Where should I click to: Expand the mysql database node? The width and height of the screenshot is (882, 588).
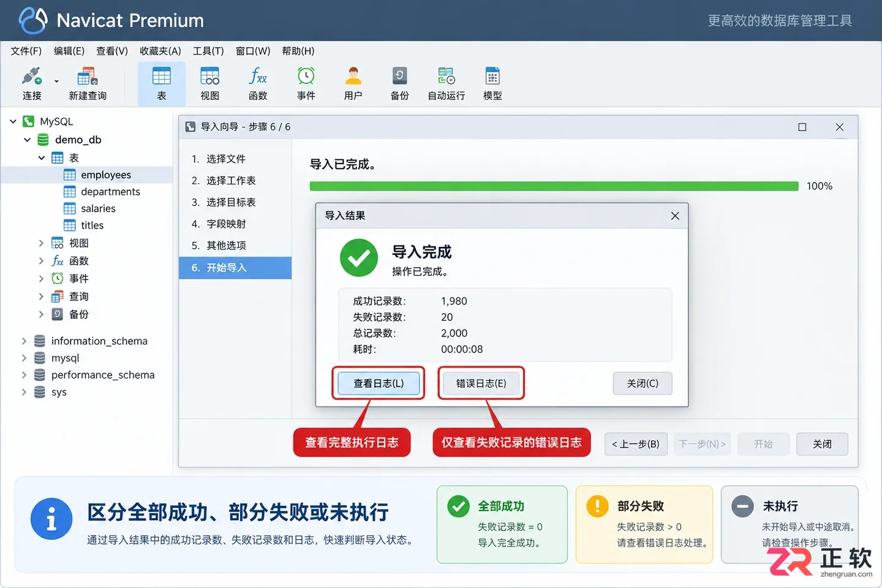click(24, 358)
